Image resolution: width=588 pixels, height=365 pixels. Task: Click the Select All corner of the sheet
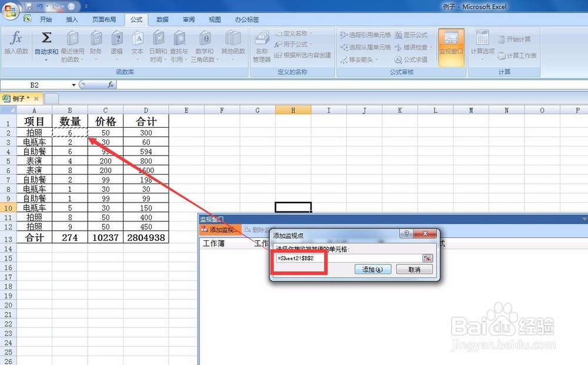8,110
